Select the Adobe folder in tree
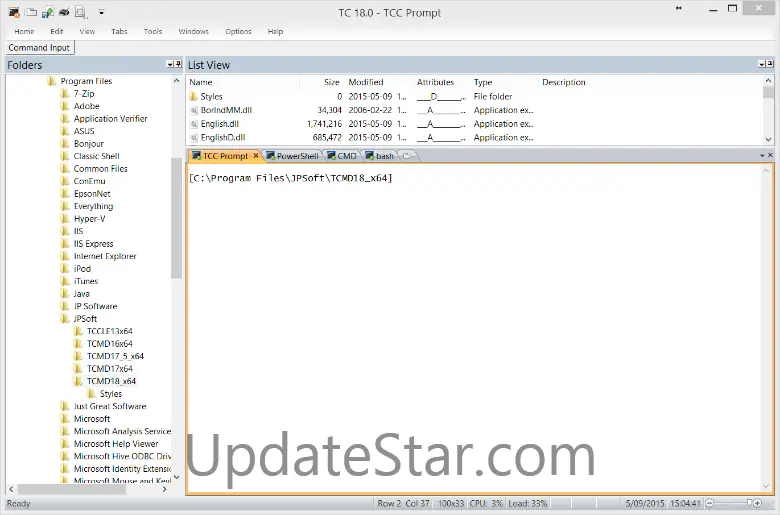Image resolution: width=780 pixels, height=515 pixels. [87, 106]
